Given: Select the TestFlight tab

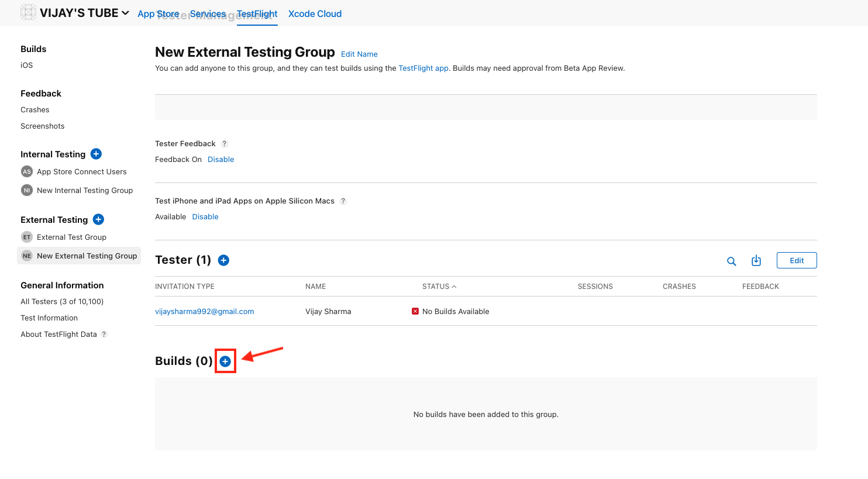Looking at the screenshot, I should [257, 13].
